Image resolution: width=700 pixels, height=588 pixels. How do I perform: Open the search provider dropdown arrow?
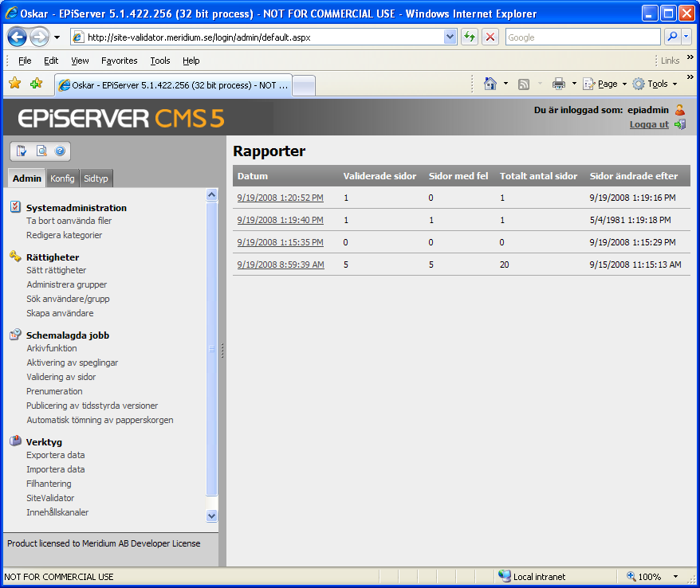pyautogui.click(x=686, y=37)
